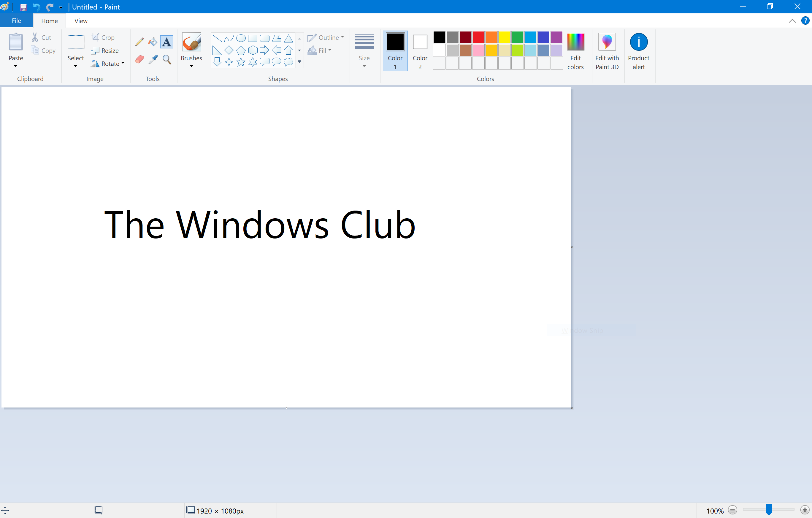
Task: Pick the purple color swatch
Action: 556,37
